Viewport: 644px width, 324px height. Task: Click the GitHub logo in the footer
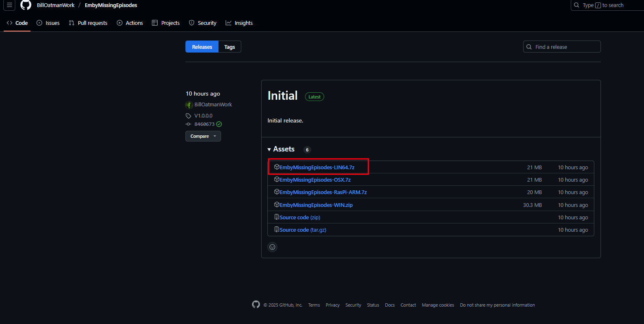[256, 305]
